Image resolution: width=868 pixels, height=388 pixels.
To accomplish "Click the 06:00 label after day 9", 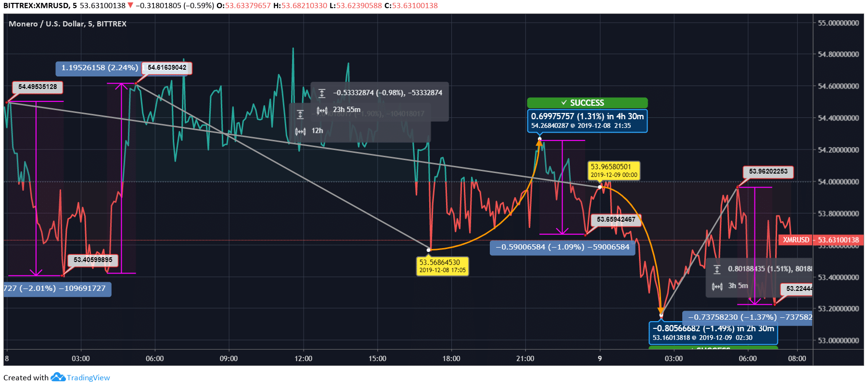I will (x=748, y=359).
